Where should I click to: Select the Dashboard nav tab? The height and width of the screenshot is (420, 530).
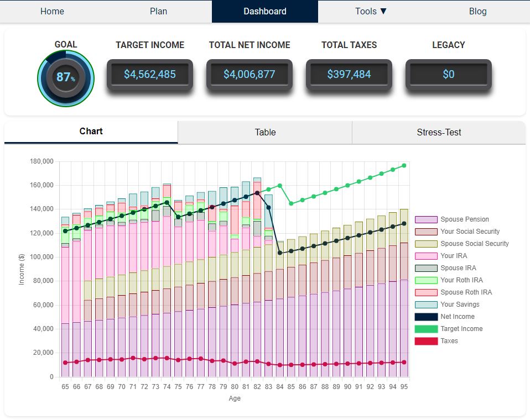(264, 11)
